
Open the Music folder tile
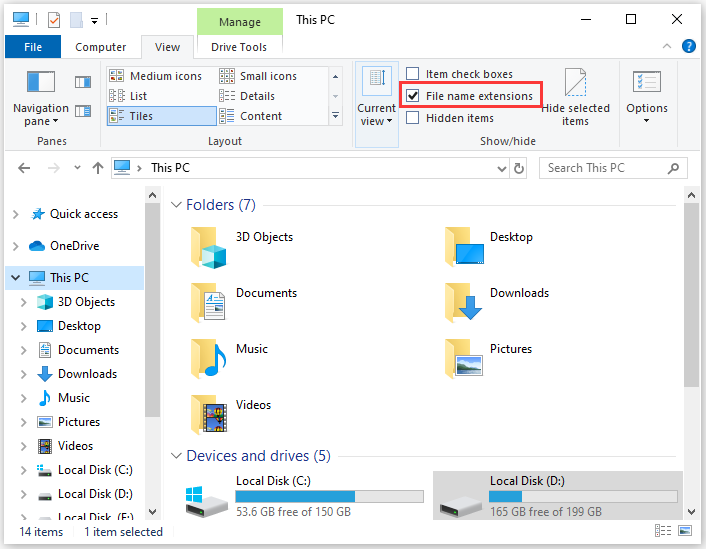[229, 359]
